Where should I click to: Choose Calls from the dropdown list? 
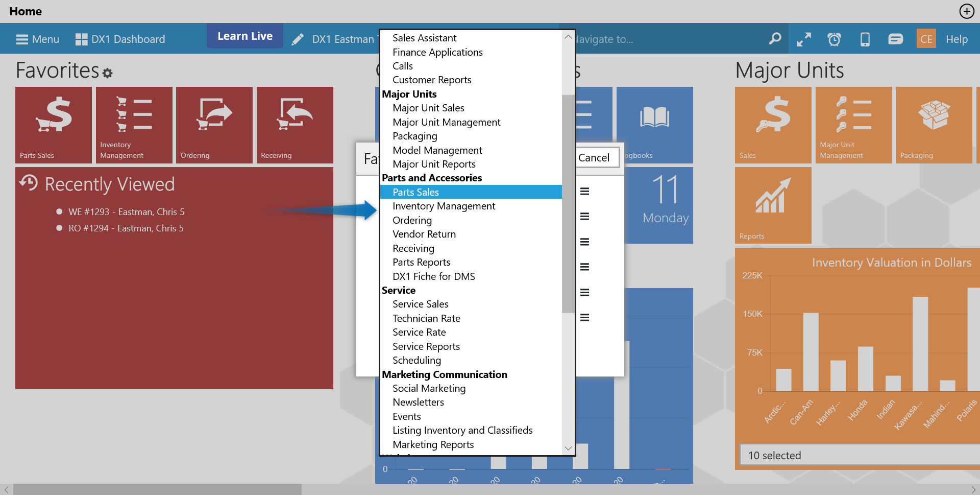tap(471, 66)
